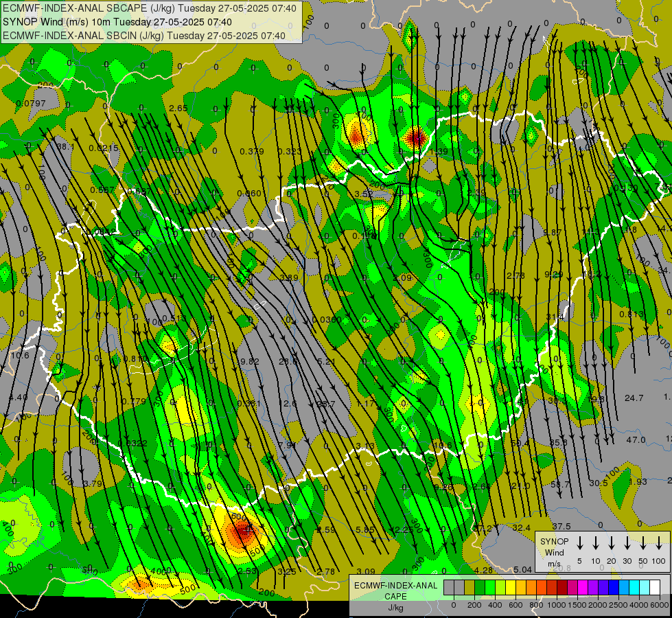Click the map value 5.04

tap(522, 569)
